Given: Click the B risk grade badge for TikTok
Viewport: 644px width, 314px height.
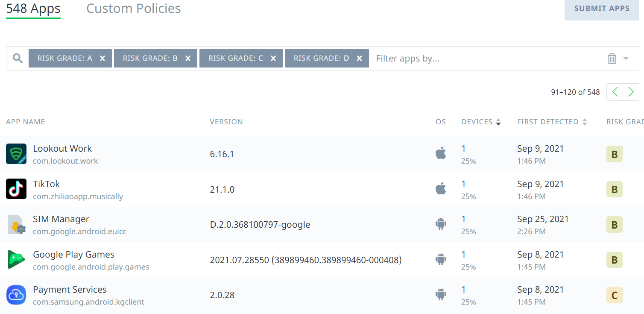Looking at the screenshot, I should point(615,190).
